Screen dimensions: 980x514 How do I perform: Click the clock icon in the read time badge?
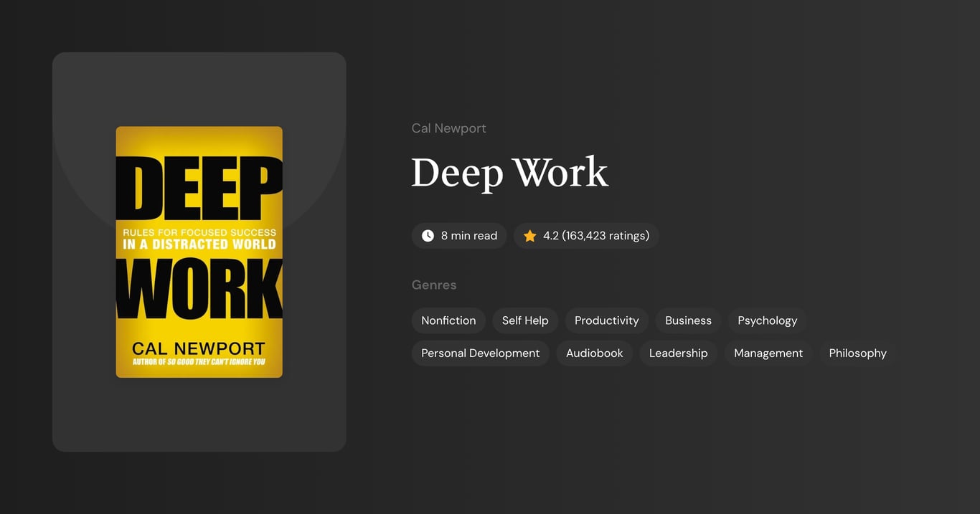[428, 235]
